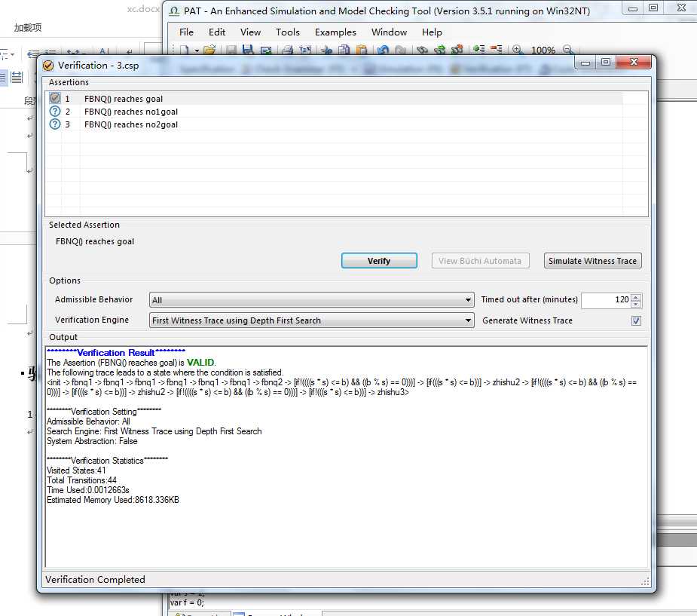Viewport: 697px width, 616px height.
Task: Click the Estimated Memory Used line
Action: tap(113, 500)
